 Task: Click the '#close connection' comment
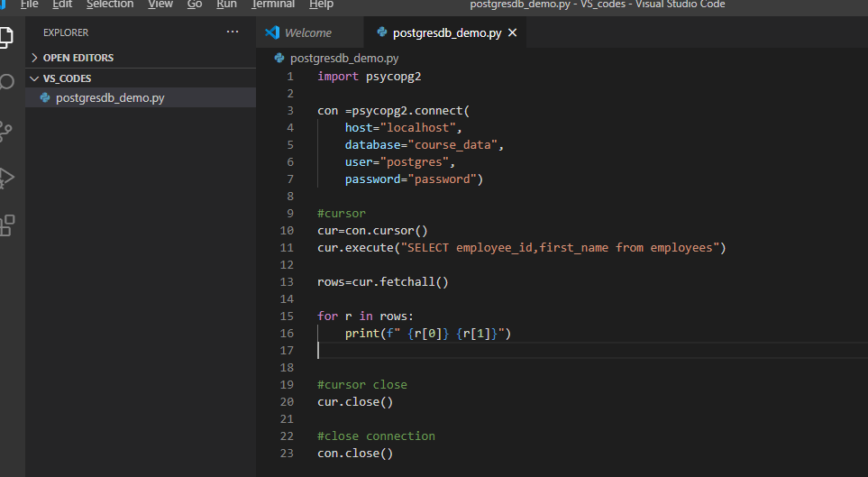coord(377,436)
